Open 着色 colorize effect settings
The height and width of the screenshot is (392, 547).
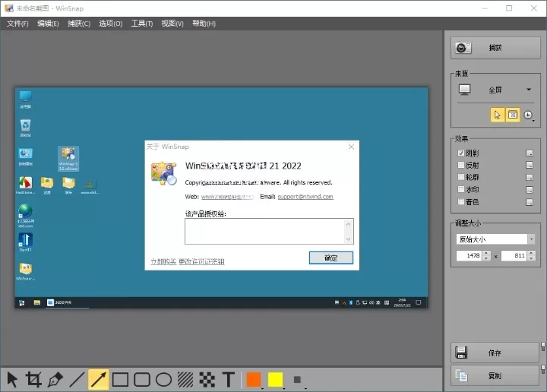(530, 202)
